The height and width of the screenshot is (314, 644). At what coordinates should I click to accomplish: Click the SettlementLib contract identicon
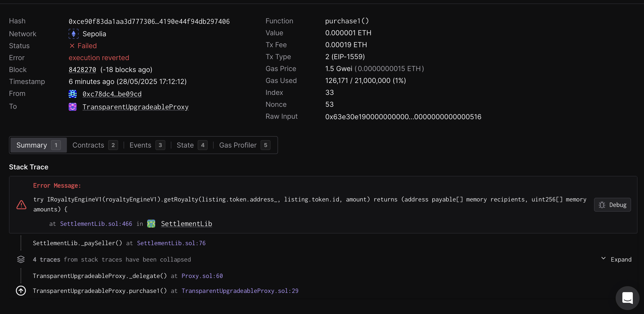pyautogui.click(x=151, y=224)
